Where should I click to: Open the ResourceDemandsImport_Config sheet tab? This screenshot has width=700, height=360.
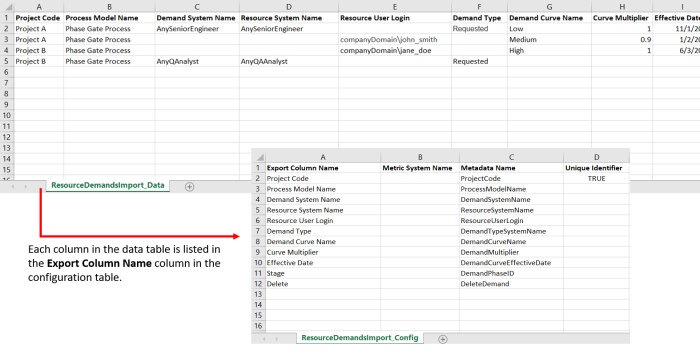pos(360,338)
